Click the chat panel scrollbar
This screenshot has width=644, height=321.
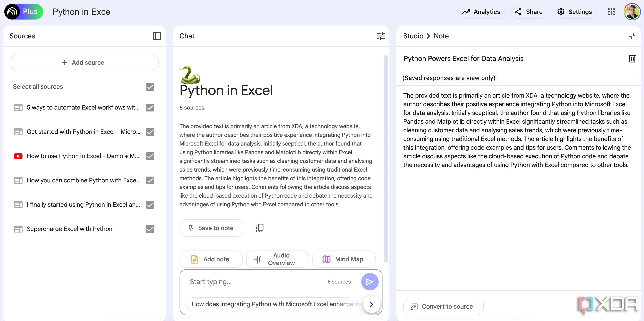click(x=386, y=159)
